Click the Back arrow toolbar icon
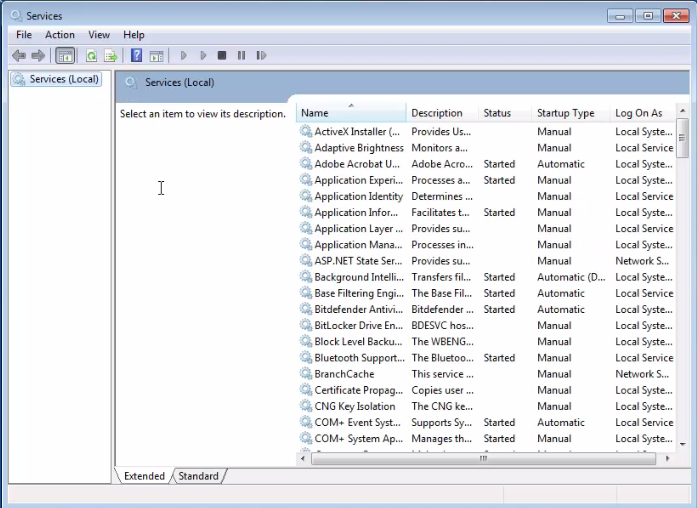The image size is (697, 508). 19,56
